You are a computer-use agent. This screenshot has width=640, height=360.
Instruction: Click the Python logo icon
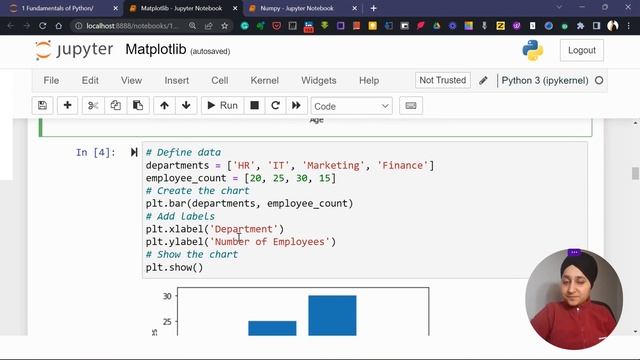(533, 50)
